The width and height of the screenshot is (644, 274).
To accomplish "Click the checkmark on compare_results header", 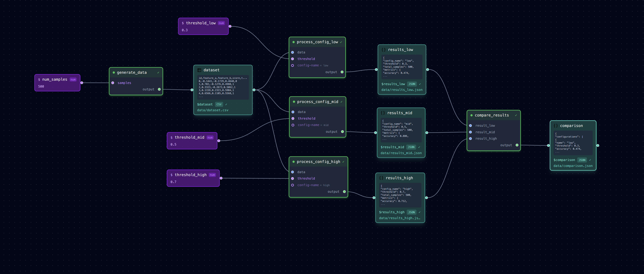I will [516, 115].
